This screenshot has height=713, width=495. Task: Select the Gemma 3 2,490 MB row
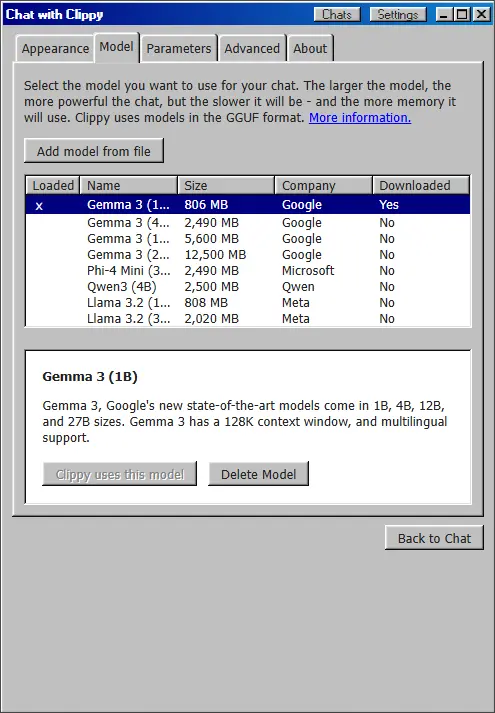[x=248, y=223]
